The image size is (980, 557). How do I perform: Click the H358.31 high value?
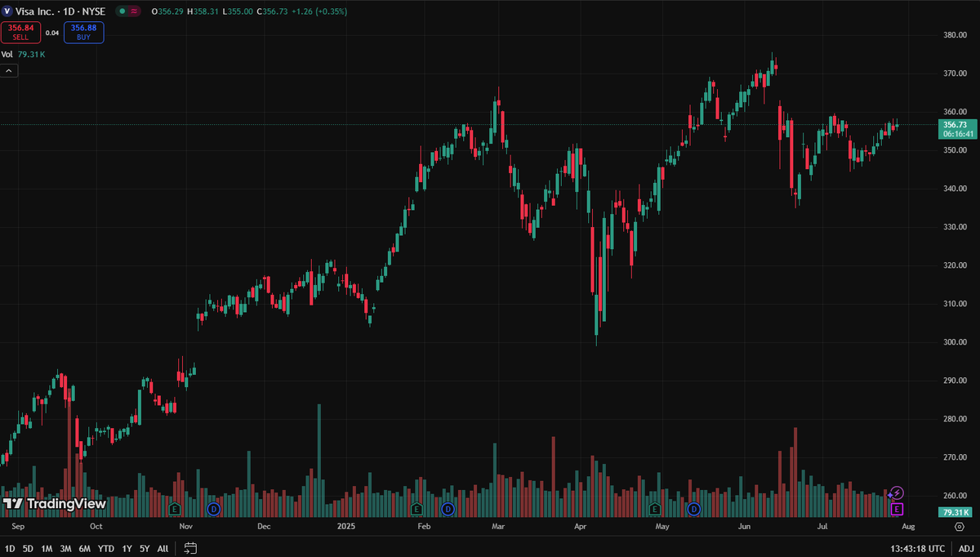point(201,11)
